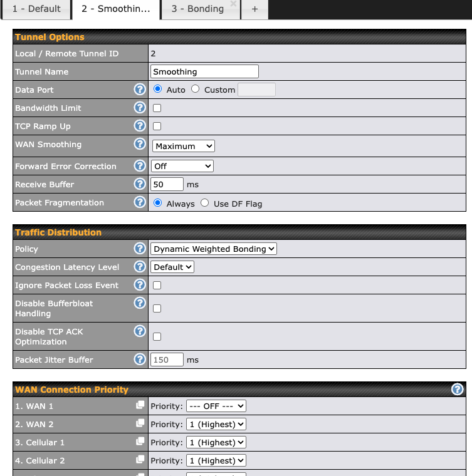Image resolution: width=472 pixels, height=476 pixels.
Task: Switch to the 1 - Default tab
Action: [x=36, y=9]
